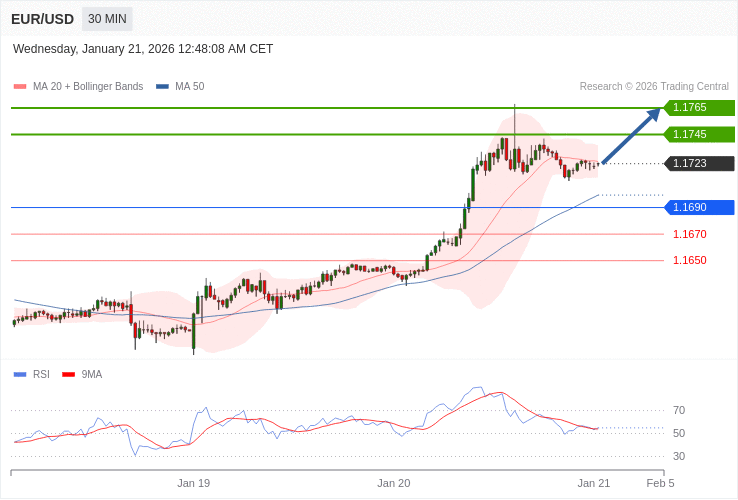Click the Jan 21 date axis label
This screenshot has height=500, width=738.
click(593, 483)
